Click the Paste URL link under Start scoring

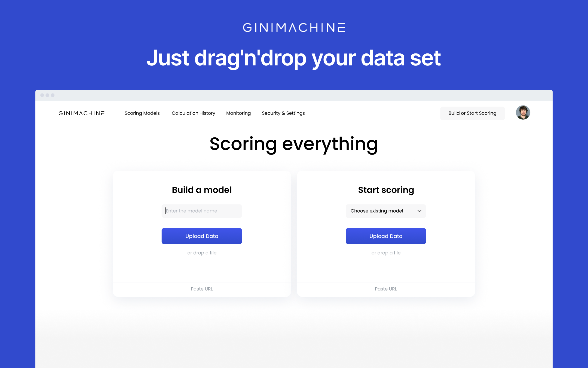point(386,289)
